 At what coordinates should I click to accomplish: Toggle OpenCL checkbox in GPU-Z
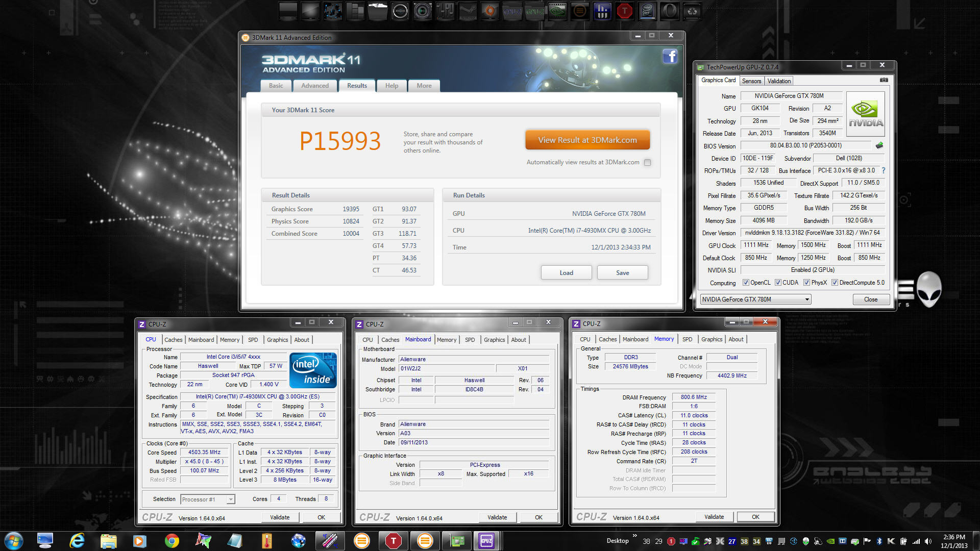coord(746,283)
